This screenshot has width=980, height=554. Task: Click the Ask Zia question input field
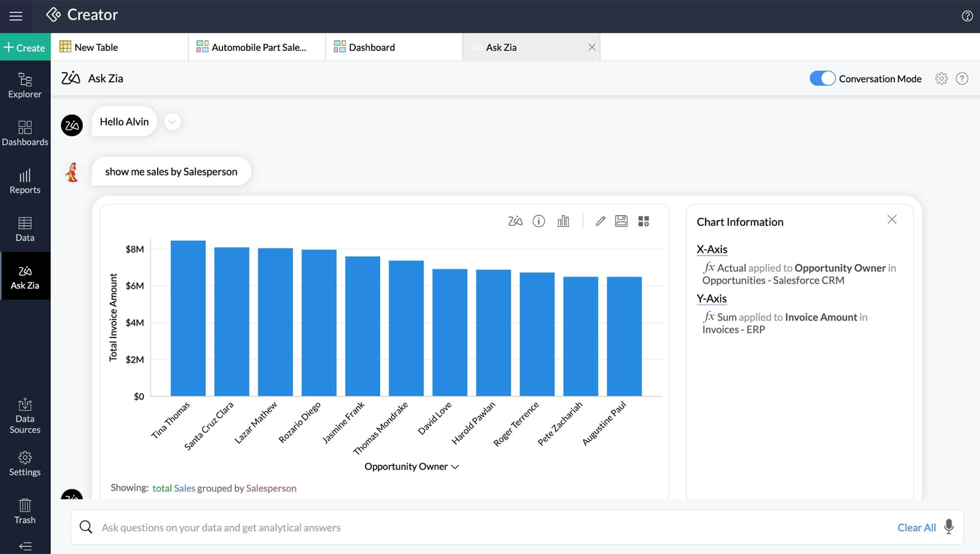point(490,528)
